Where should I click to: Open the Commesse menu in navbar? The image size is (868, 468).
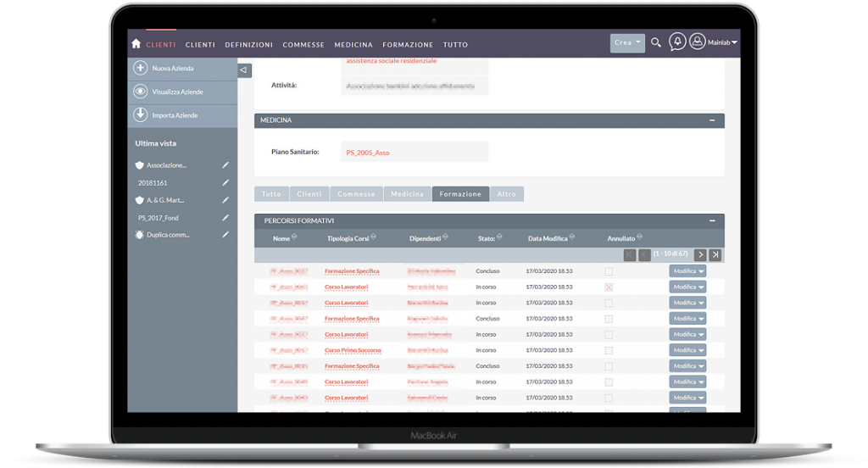[303, 45]
